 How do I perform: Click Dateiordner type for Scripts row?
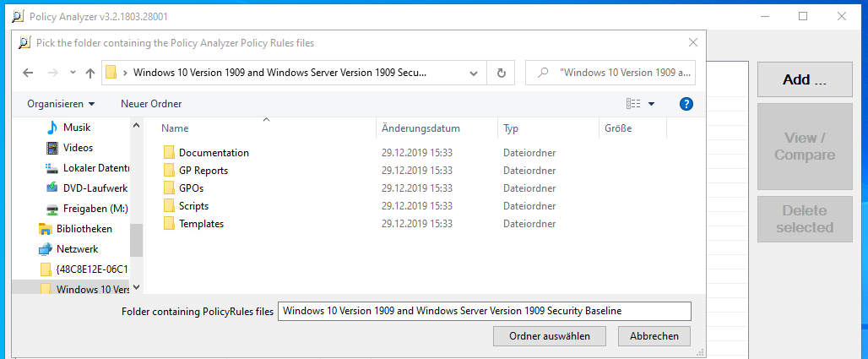point(529,205)
